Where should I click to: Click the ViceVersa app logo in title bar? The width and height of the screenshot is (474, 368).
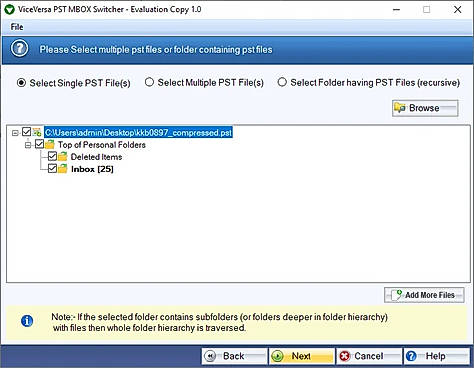[9, 9]
